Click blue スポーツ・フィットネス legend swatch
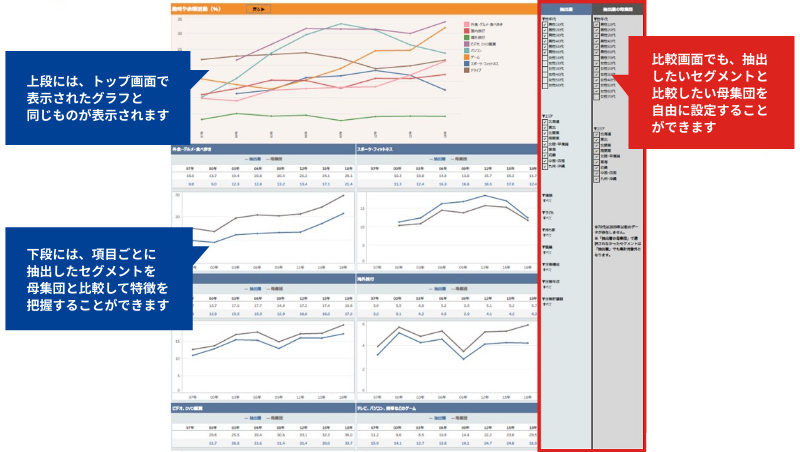800x452 pixels. [466, 62]
